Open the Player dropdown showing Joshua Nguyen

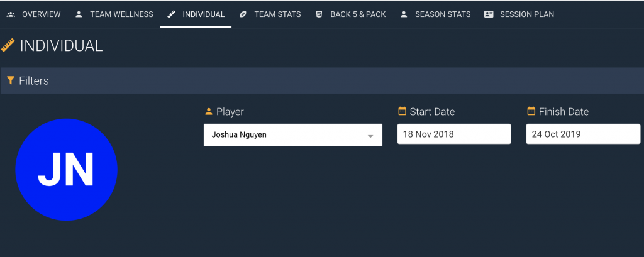coord(293,134)
